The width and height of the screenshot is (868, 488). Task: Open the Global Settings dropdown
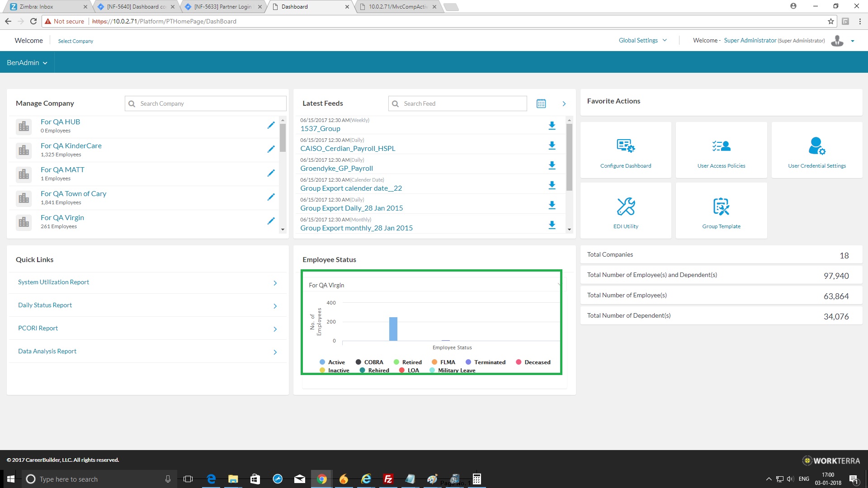642,41
